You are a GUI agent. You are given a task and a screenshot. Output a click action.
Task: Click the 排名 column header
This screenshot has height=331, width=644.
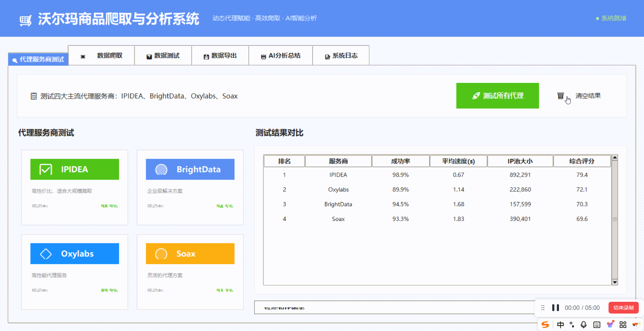click(x=284, y=161)
